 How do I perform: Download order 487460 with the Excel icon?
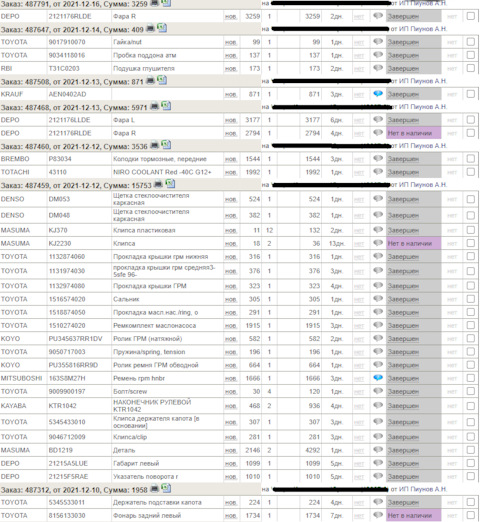[166, 145]
